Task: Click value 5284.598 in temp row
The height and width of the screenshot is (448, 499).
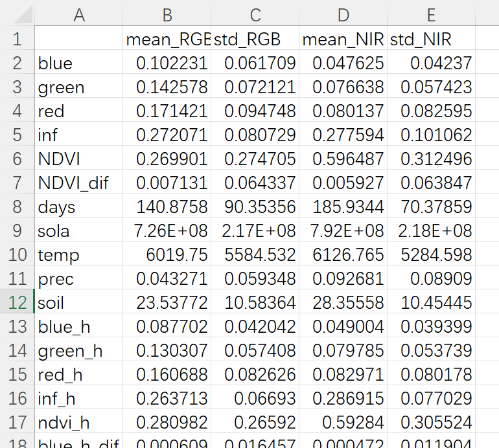Action: click(431, 254)
